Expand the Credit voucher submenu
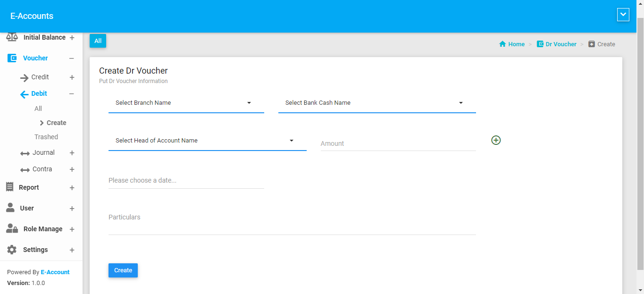 72,77
